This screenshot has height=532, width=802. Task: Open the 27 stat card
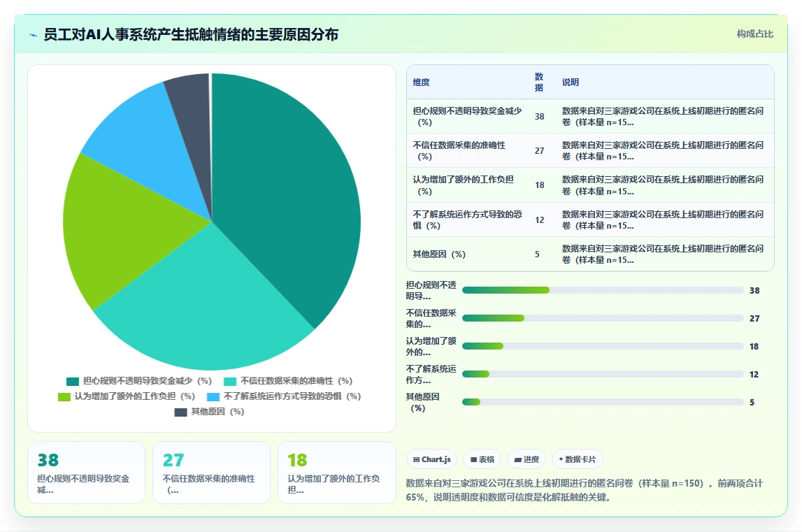[x=211, y=473]
